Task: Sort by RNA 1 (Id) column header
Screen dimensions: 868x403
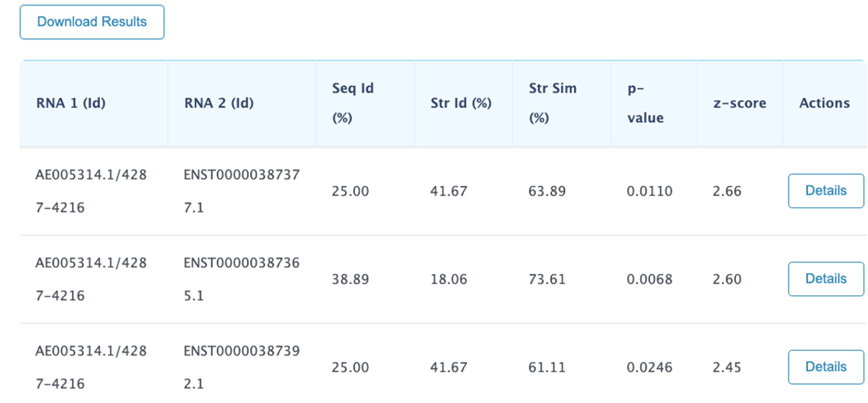Action: (x=71, y=103)
